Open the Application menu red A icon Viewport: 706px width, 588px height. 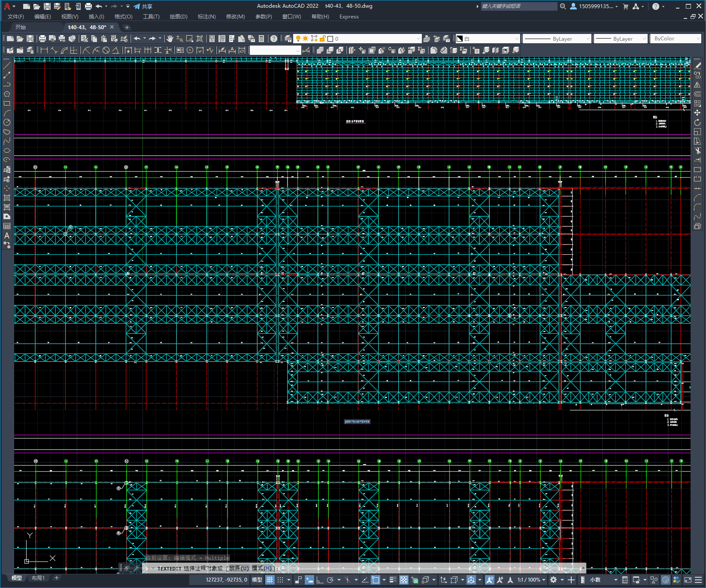pos(7,6)
